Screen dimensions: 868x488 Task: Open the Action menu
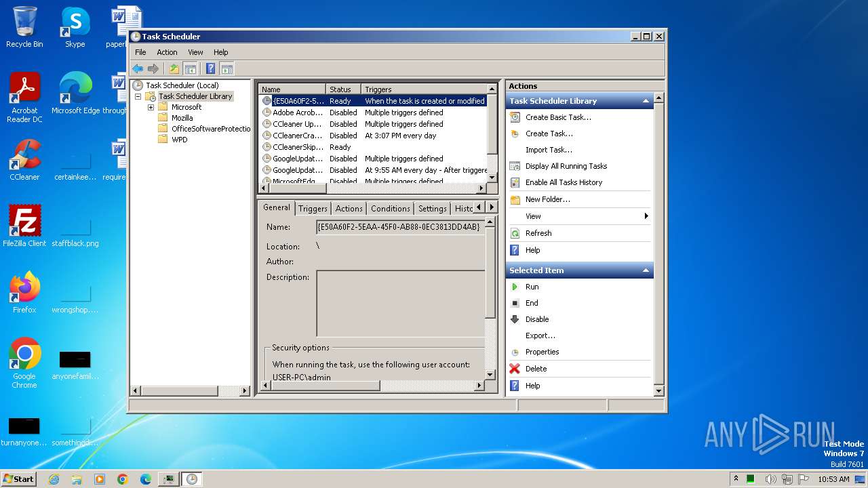tap(167, 52)
